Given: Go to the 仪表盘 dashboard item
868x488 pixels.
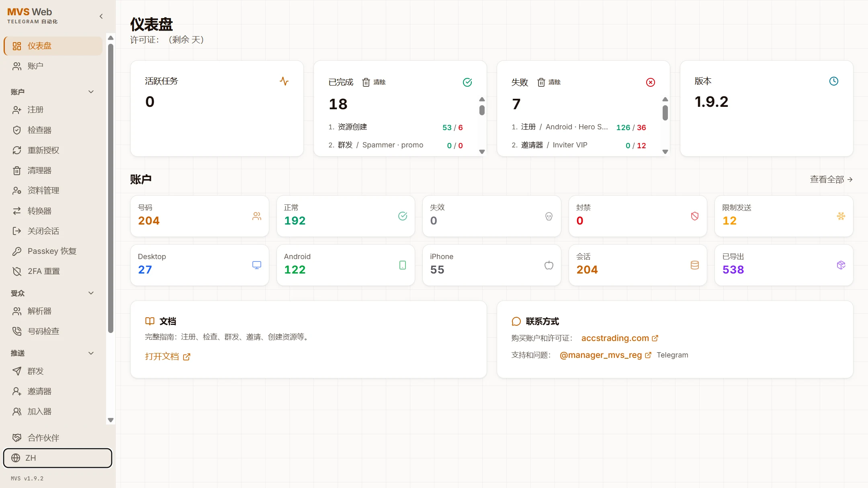Looking at the screenshot, I should (x=39, y=45).
